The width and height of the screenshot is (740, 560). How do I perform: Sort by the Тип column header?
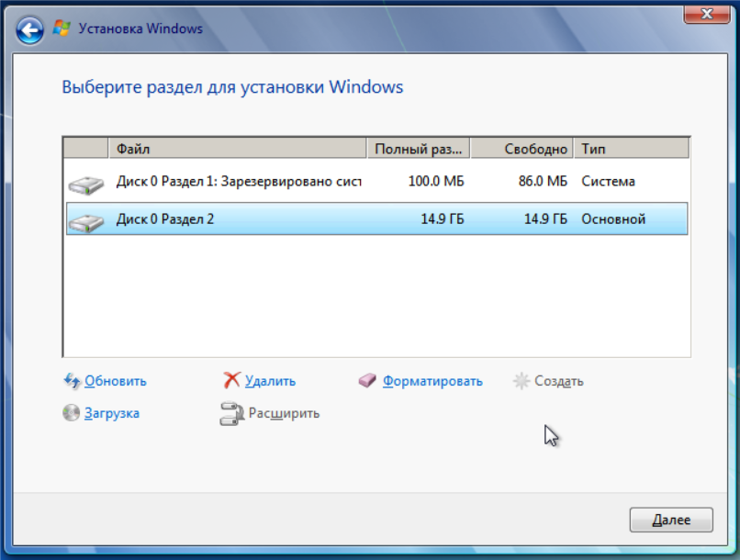(x=632, y=149)
